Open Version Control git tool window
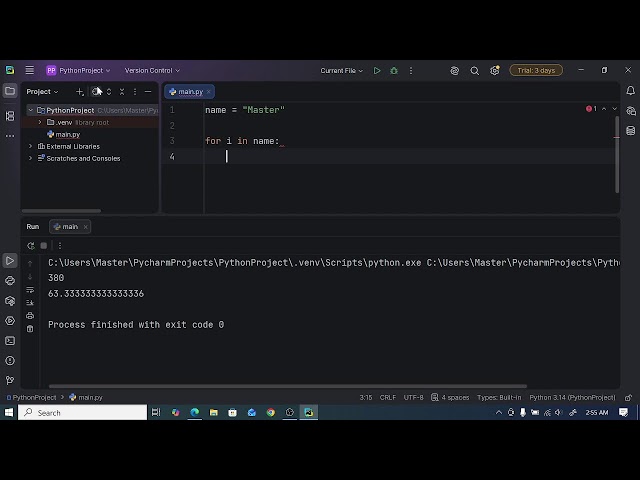 pos(10,380)
